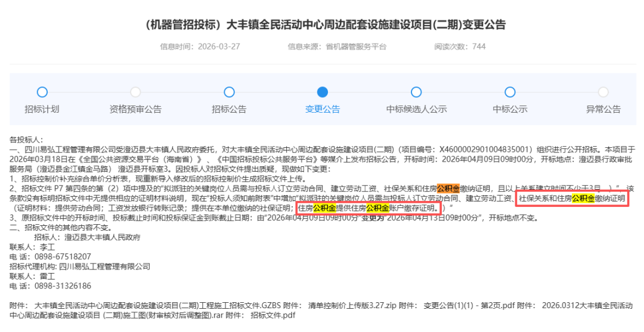Open the 异常公告 tab label
Viewport: 644px width, 332px height.
[x=603, y=109]
